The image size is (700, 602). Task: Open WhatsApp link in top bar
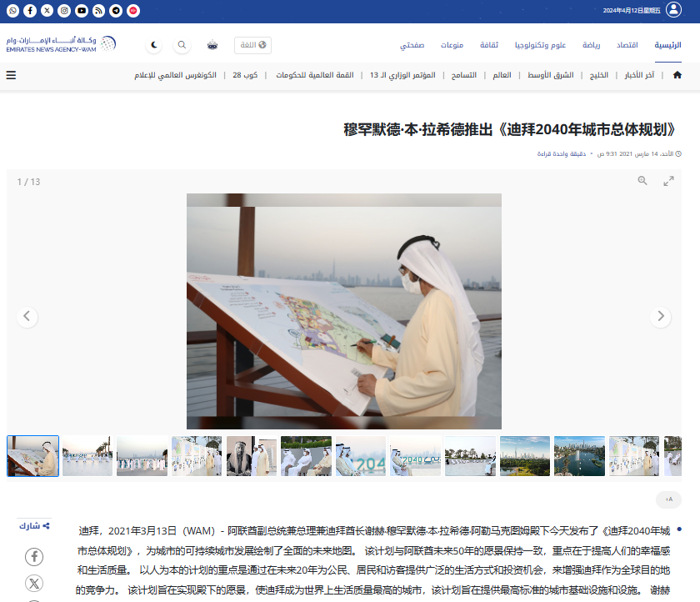point(12,11)
